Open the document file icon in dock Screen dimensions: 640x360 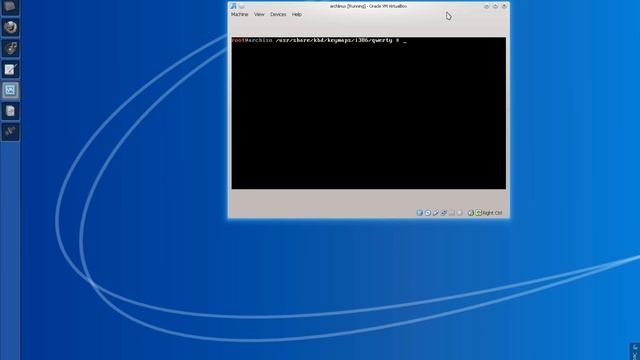coord(10,111)
